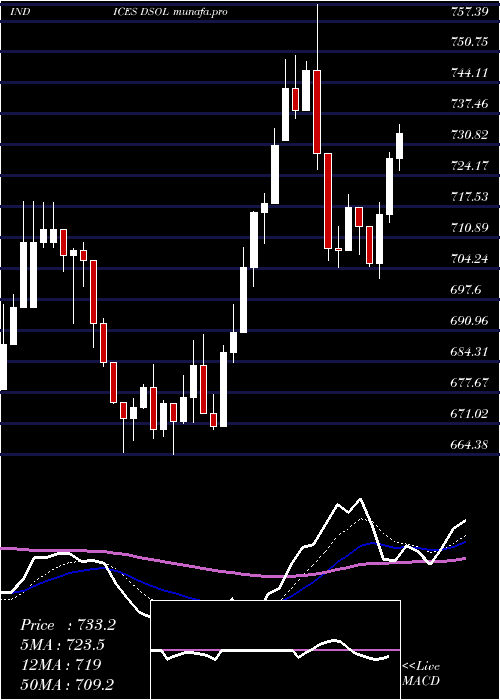
Task: Click the Price : 733.2 readout
Action: [x=68, y=625]
